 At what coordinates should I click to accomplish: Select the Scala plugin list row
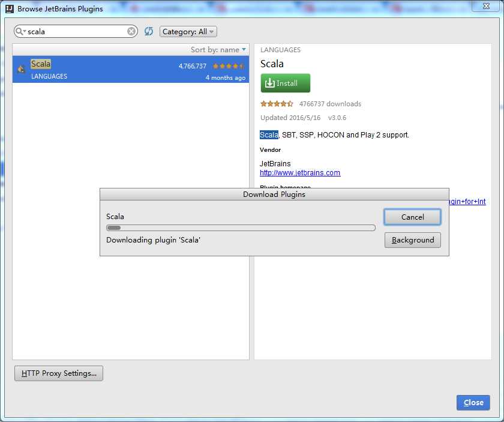click(131, 69)
